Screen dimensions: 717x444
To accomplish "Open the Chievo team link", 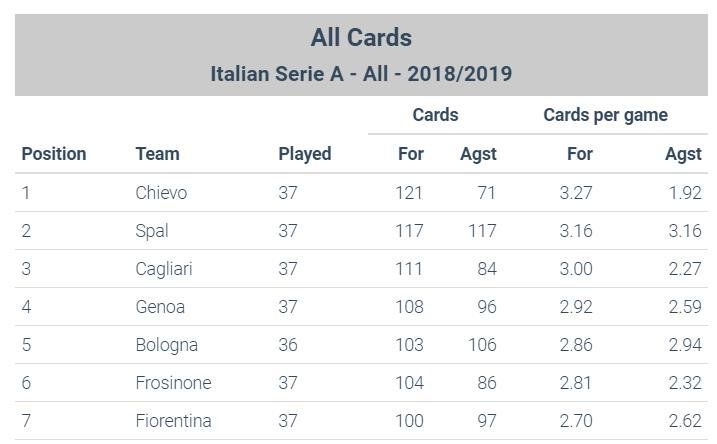I will pyautogui.click(x=161, y=193).
